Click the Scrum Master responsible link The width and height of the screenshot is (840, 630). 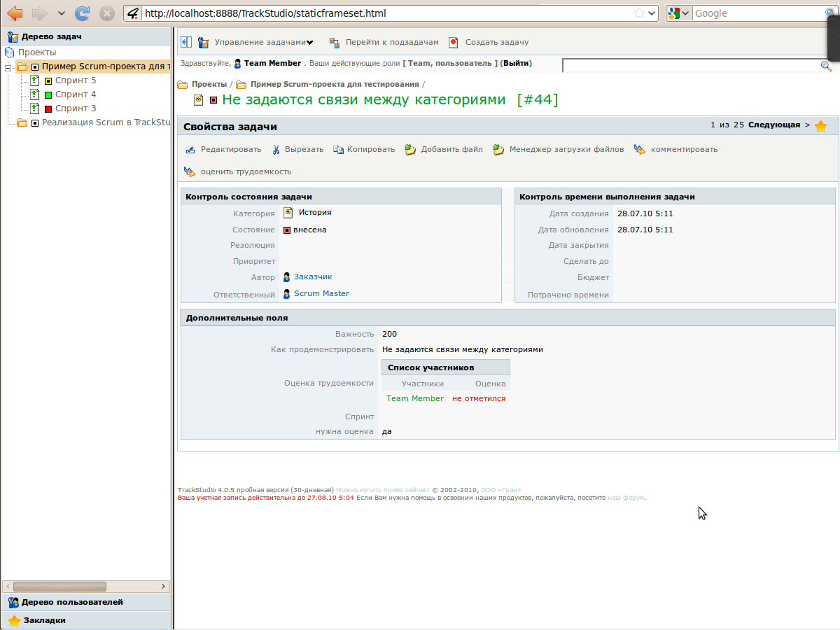pyautogui.click(x=321, y=294)
